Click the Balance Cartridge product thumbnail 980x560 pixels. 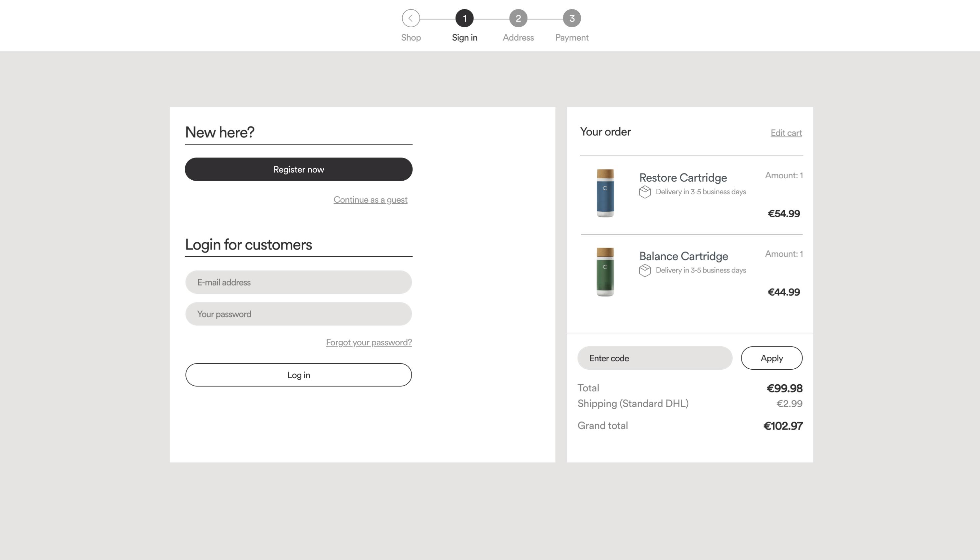(x=604, y=272)
